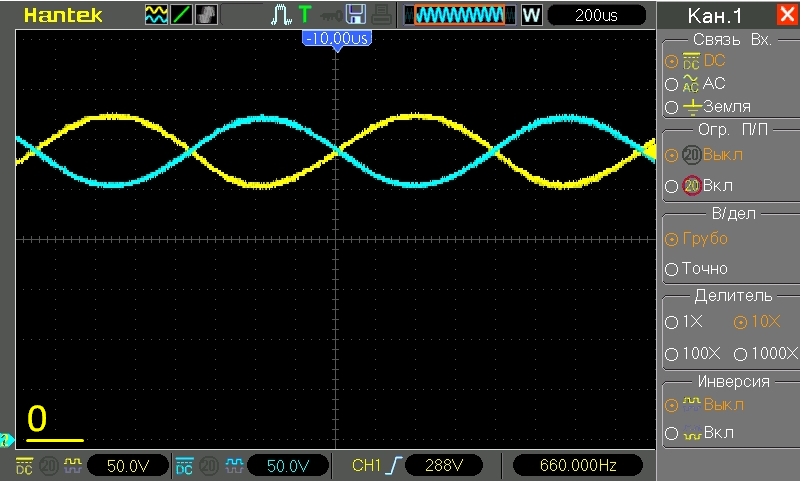This screenshot has height=482, width=801.
Task: Click the floppy disk save icon
Action: point(356,14)
